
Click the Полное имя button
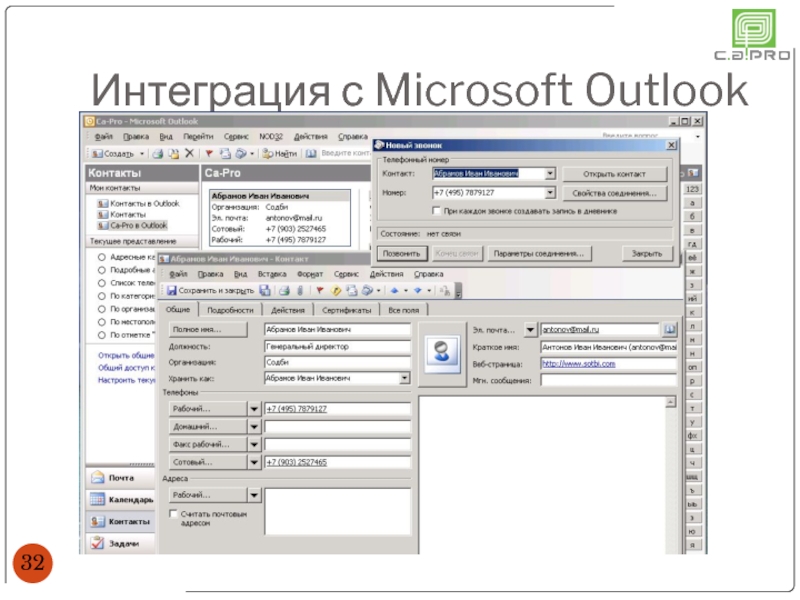(208, 330)
